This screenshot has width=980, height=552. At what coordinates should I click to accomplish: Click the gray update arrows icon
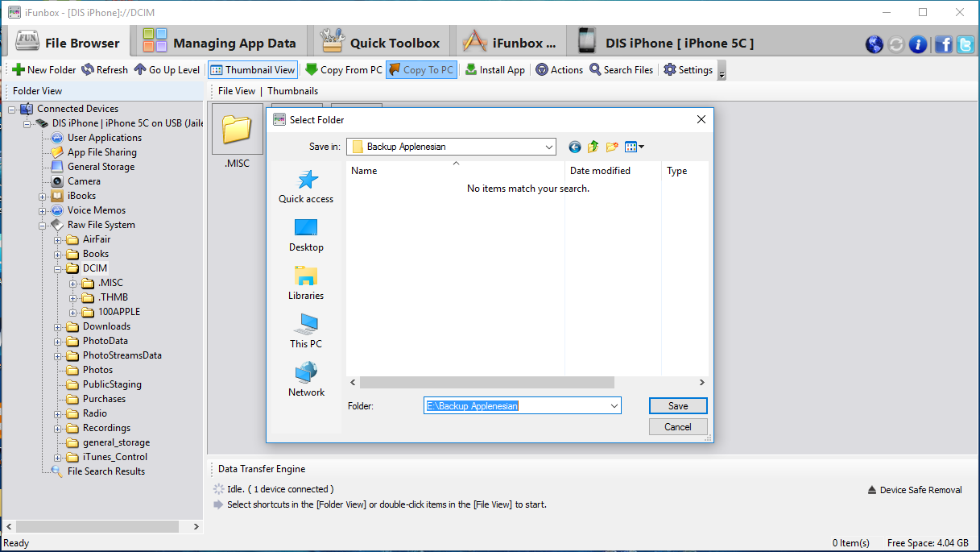point(896,44)
